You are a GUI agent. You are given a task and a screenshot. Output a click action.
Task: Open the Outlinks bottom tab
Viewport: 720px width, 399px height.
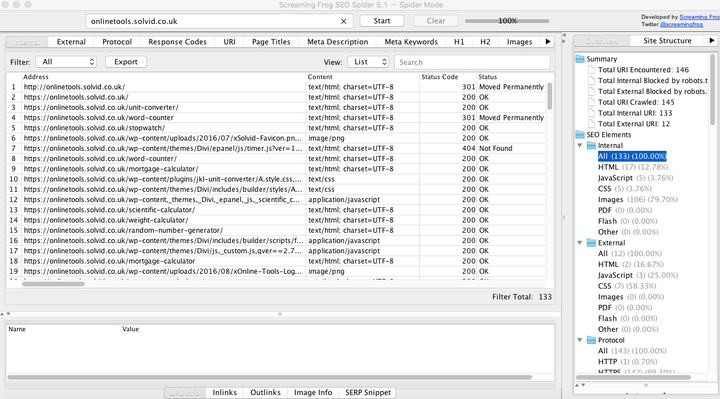(265, 393)
